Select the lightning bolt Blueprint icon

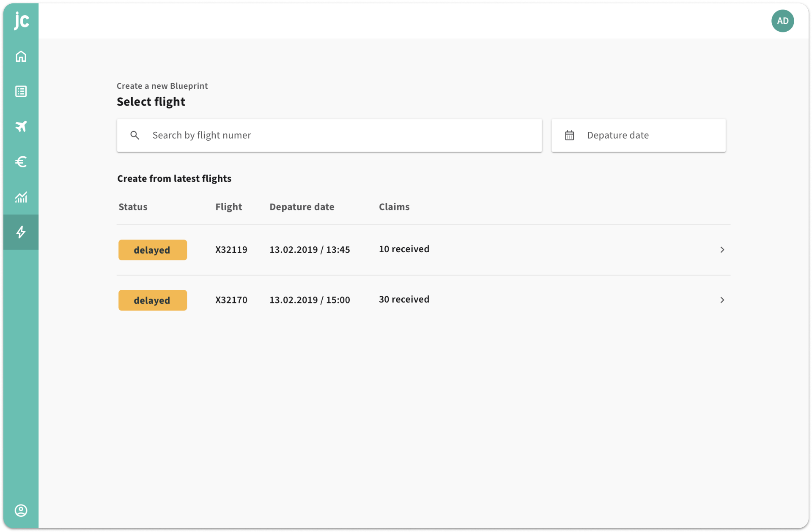coord(21,232)
